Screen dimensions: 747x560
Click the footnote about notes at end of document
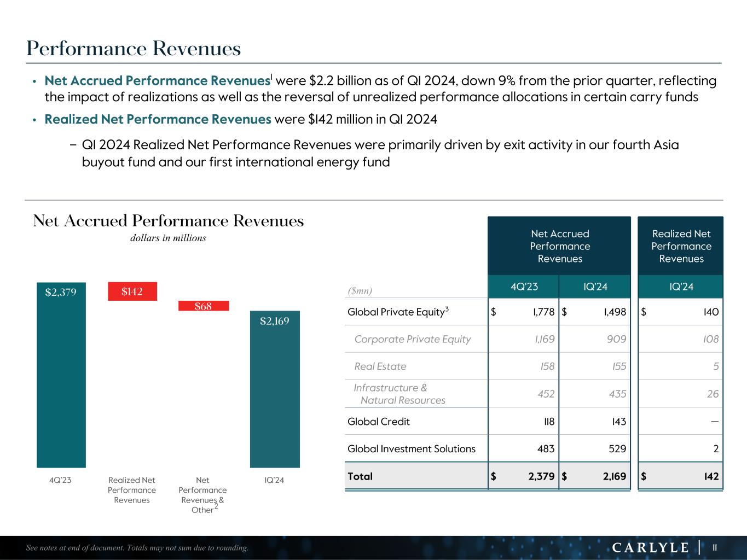[x=137, y=548]
